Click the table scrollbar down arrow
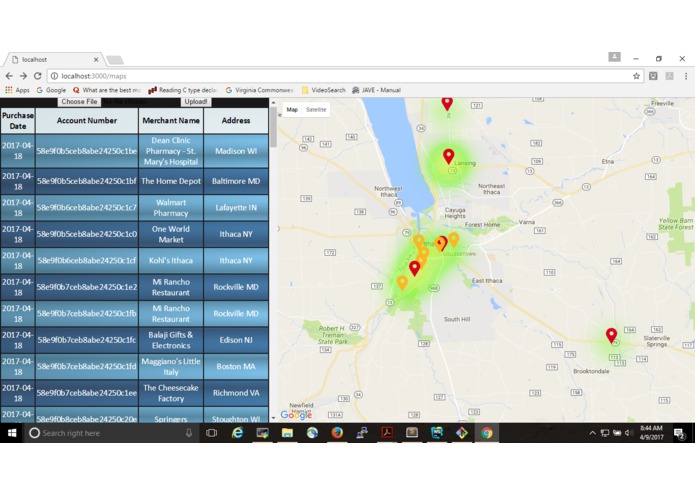The image size is (695, 494). click(273, 417)
